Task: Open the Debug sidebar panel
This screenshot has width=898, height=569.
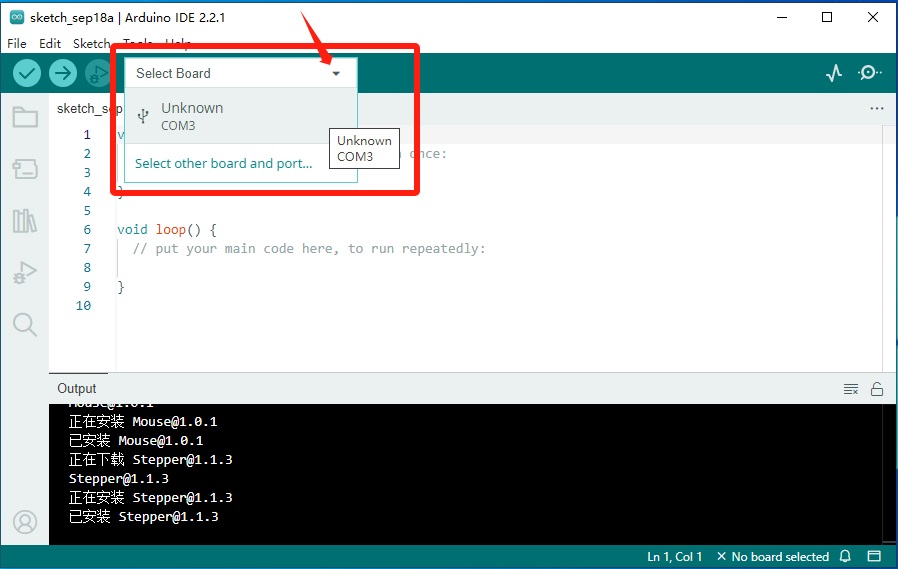Action: pyautogui.click(x=25, y=272)
